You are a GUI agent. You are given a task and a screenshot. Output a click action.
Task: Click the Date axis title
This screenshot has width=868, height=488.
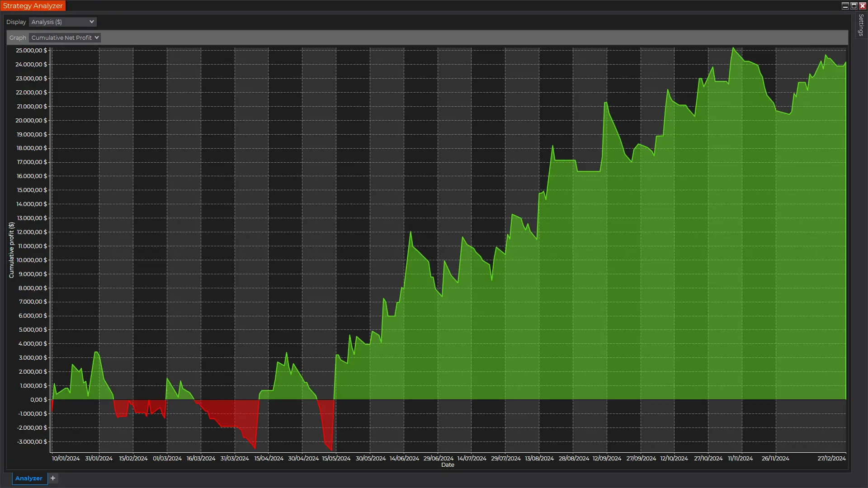coord(448,465)
